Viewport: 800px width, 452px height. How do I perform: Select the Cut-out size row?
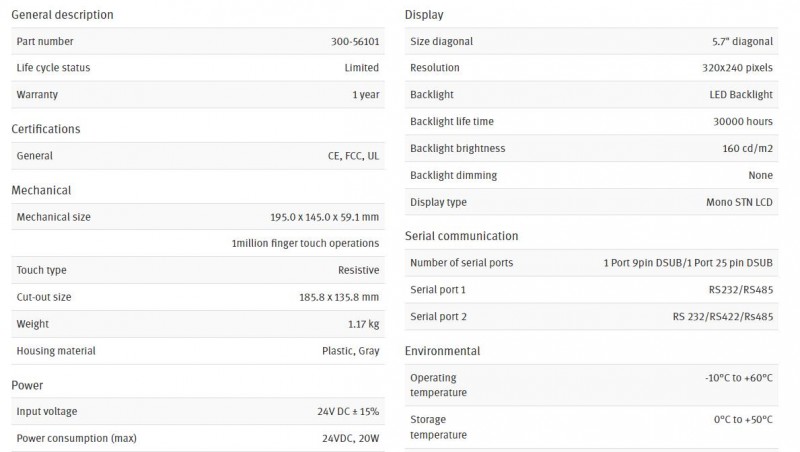coord(198,297)
